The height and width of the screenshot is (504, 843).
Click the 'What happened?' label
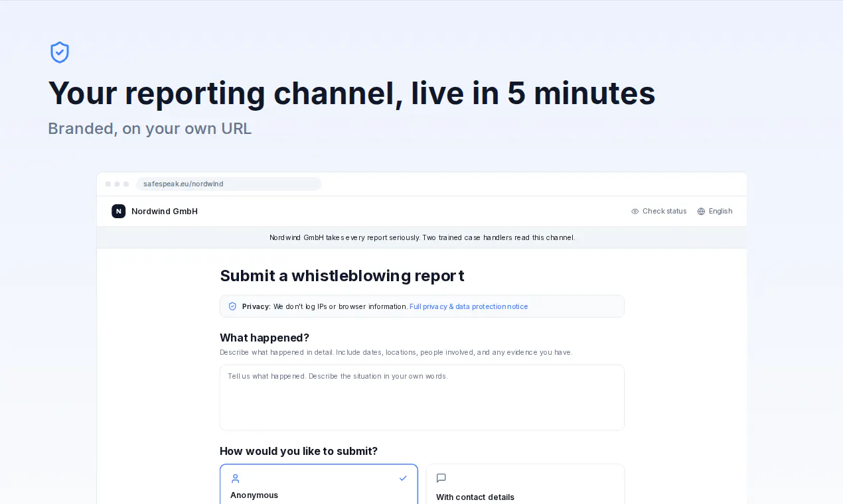264,338
